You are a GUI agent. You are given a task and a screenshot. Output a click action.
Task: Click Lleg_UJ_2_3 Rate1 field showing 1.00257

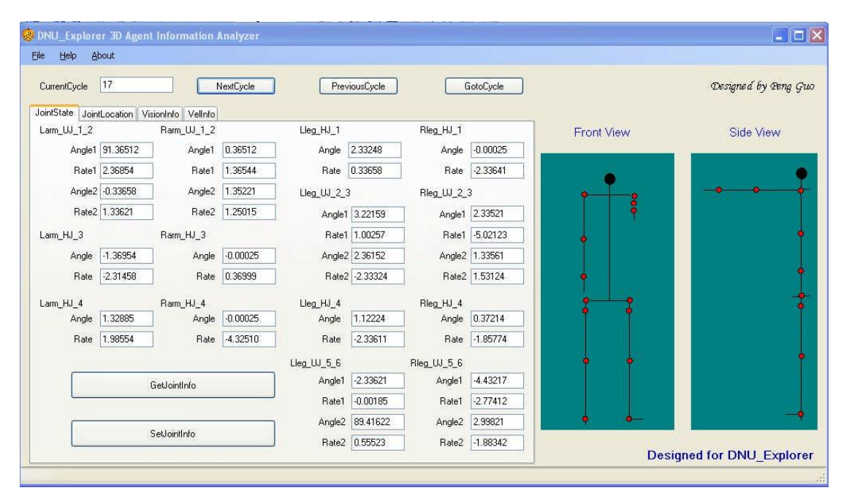point(378,235)
